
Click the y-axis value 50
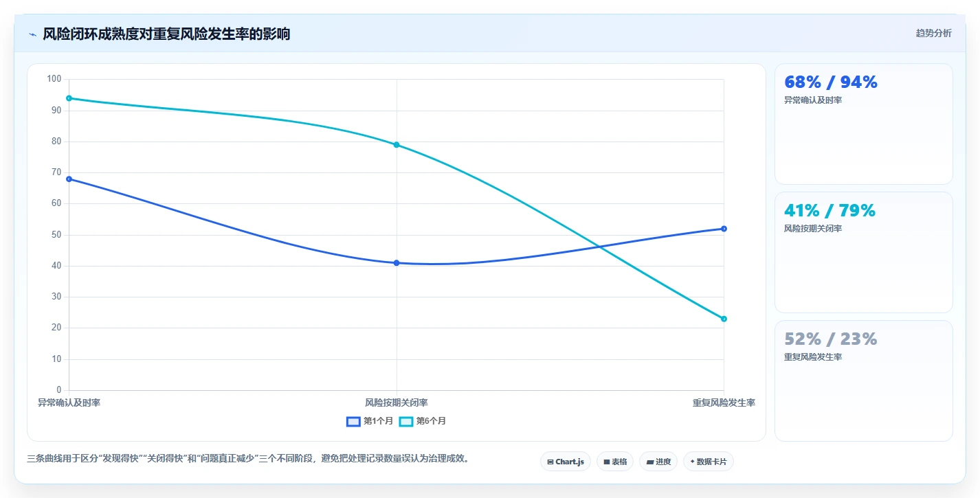(57, 235)
